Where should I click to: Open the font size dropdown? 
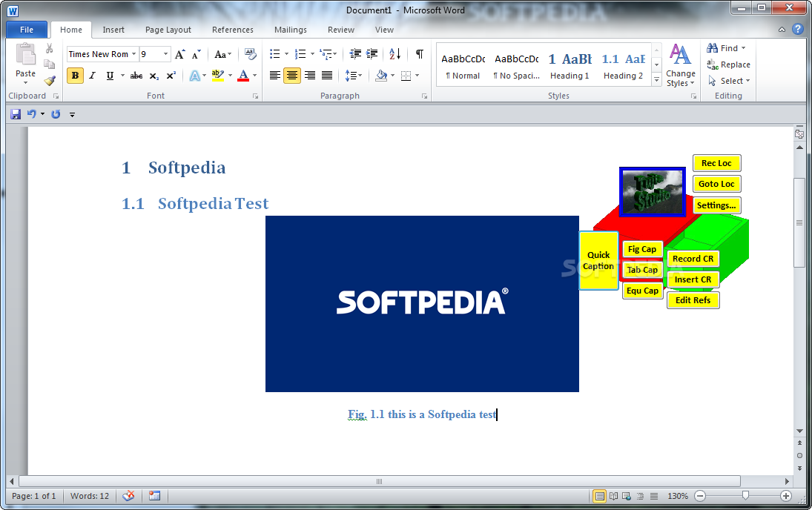click(x=165, y=54)
